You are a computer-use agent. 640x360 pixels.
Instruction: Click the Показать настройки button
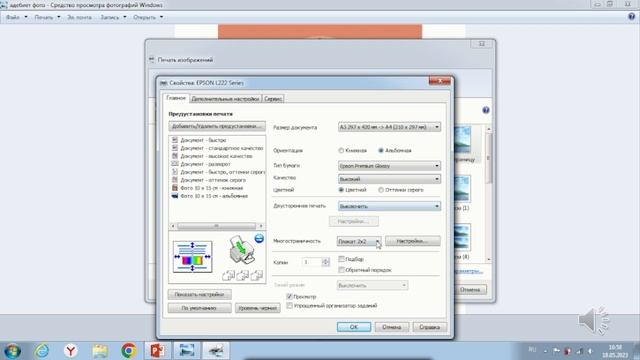pos(199,294)
